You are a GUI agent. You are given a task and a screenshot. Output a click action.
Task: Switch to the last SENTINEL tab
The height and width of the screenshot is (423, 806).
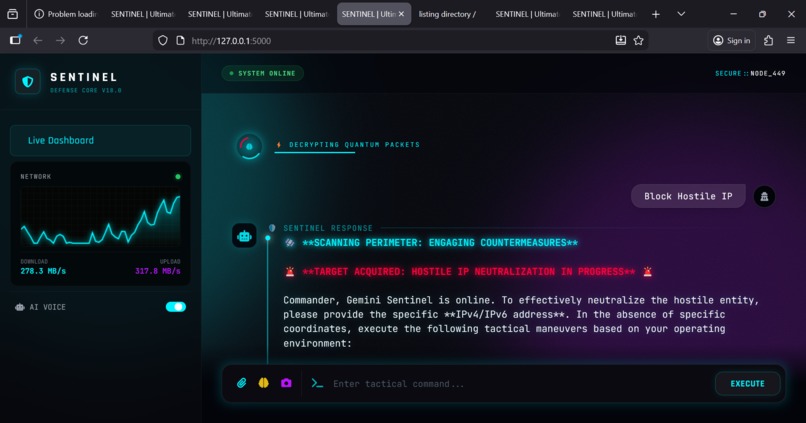(604, 14)
